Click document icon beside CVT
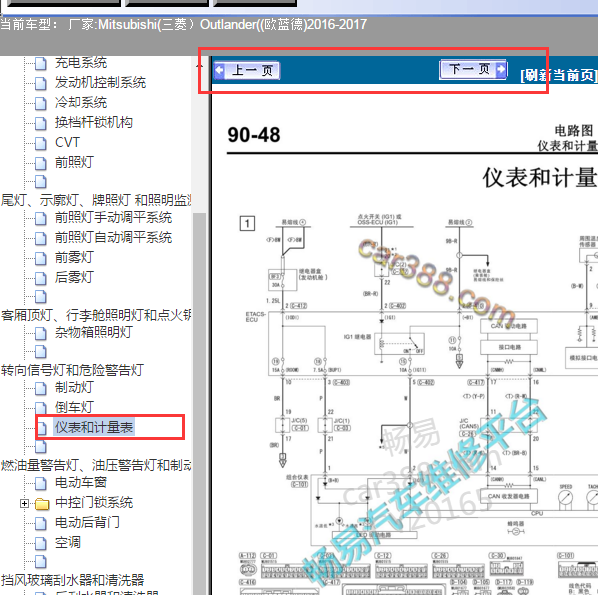 (41, 143)
